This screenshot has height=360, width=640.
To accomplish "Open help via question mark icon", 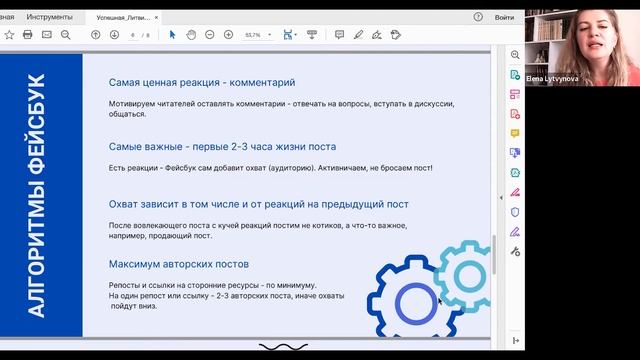I will 478,17.
